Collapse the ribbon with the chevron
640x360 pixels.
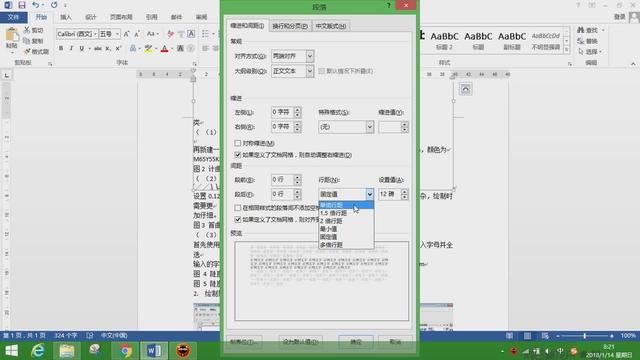coord(633,64)
